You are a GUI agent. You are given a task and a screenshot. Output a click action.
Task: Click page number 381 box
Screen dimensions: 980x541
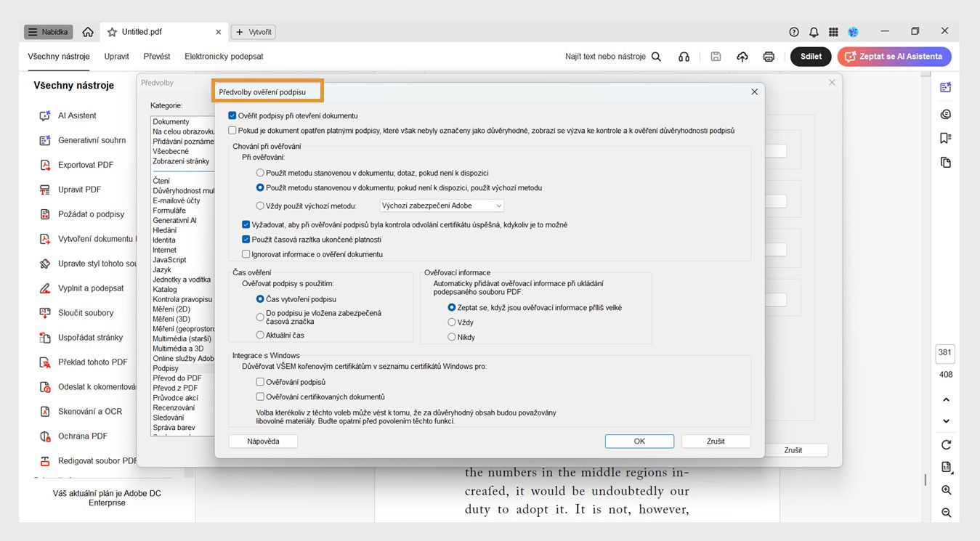tap(945, 353)
